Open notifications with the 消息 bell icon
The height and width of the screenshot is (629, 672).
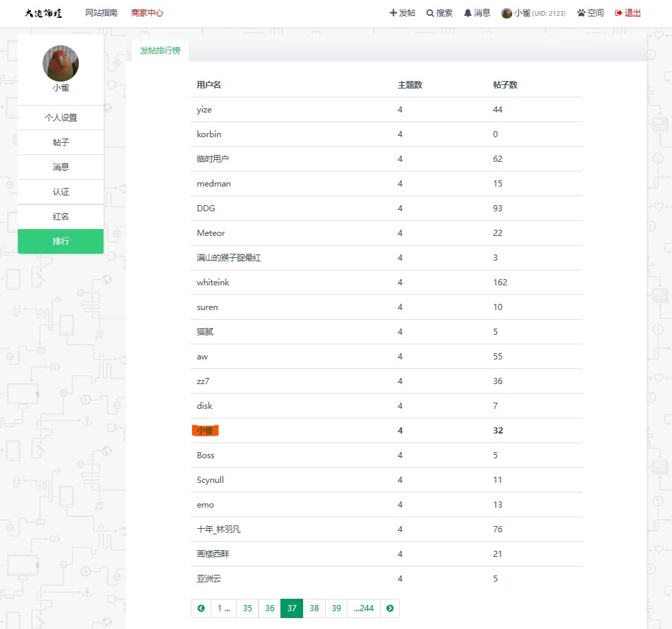click(x=468, y=13)
